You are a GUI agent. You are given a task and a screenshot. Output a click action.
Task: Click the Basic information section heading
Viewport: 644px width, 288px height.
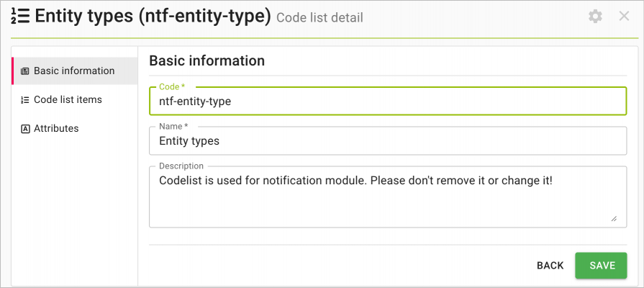click(x=207, y=60)
